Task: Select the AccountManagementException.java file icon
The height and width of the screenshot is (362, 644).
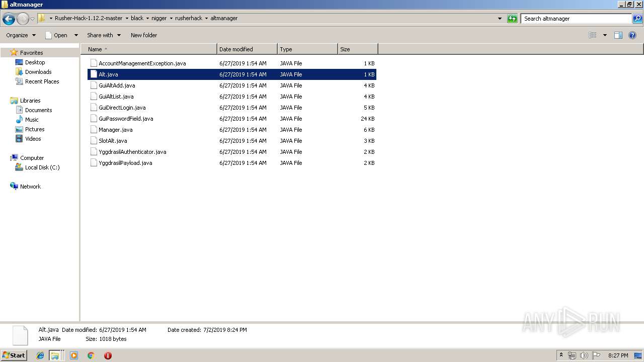Action: tap(94, 63)
